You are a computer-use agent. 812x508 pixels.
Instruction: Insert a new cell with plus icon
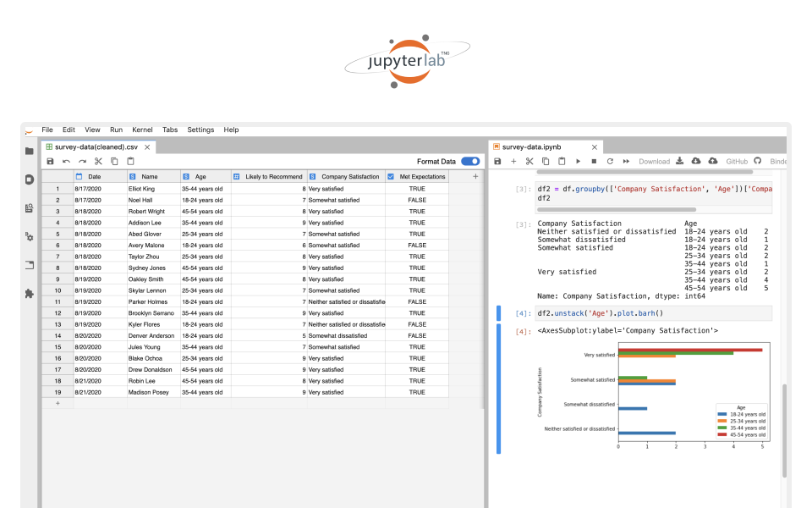tap(513, 161)
